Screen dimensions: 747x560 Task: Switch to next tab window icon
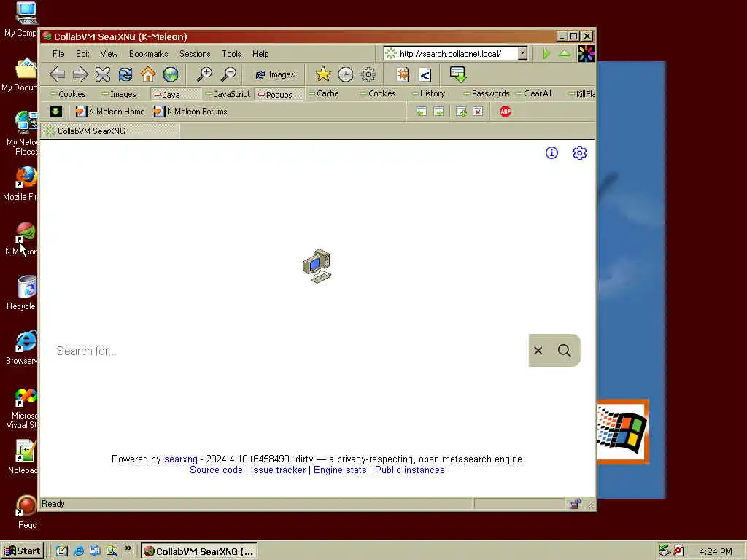438,112
